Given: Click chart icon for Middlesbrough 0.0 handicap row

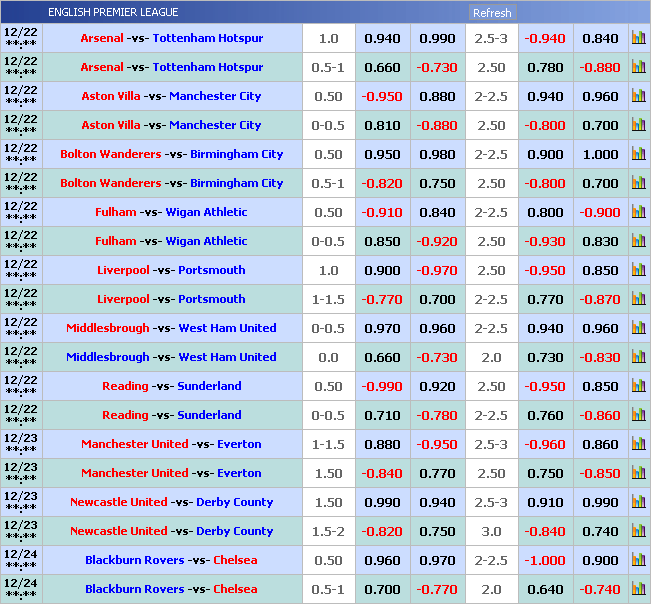Looking at the screenshot, I should (638, 358).
